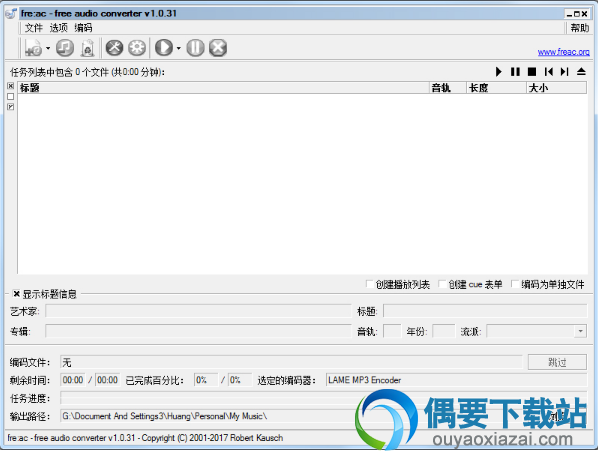598x451 pixels.
Task: Sort by the 音轨 column header
Action: coord(448,88)
